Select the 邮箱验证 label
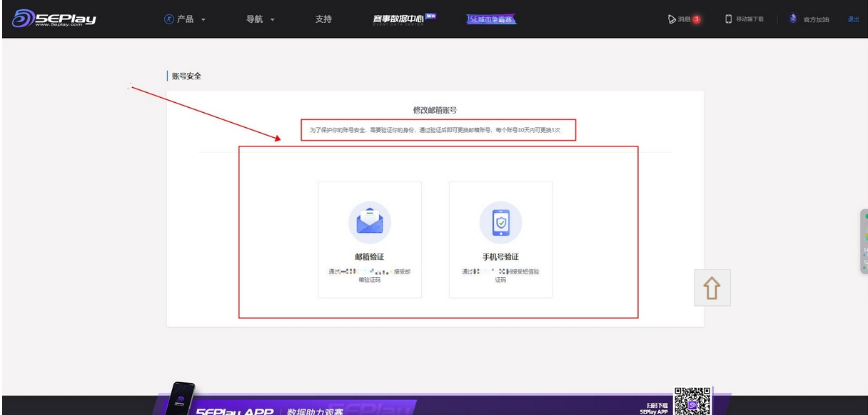 click(x=369, y=257)
